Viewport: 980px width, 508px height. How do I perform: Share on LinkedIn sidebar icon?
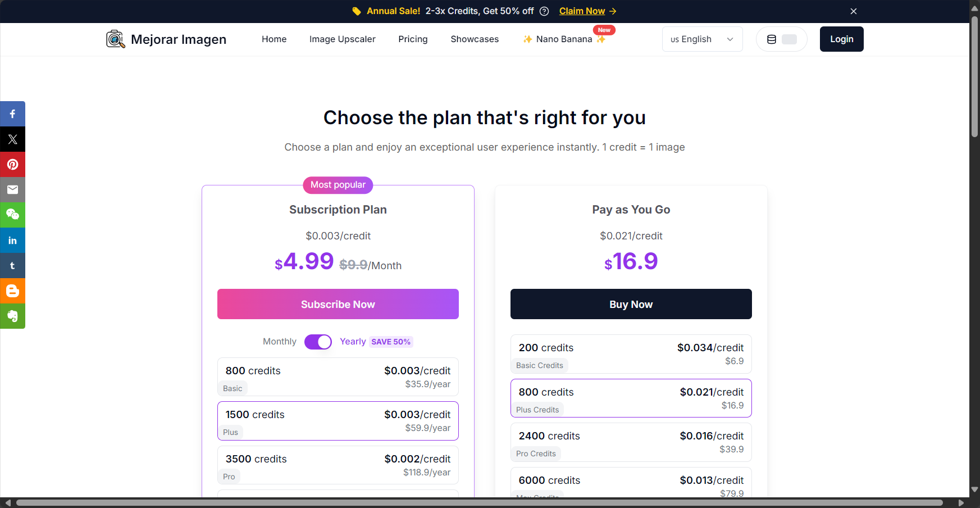(x=12, y=240)
